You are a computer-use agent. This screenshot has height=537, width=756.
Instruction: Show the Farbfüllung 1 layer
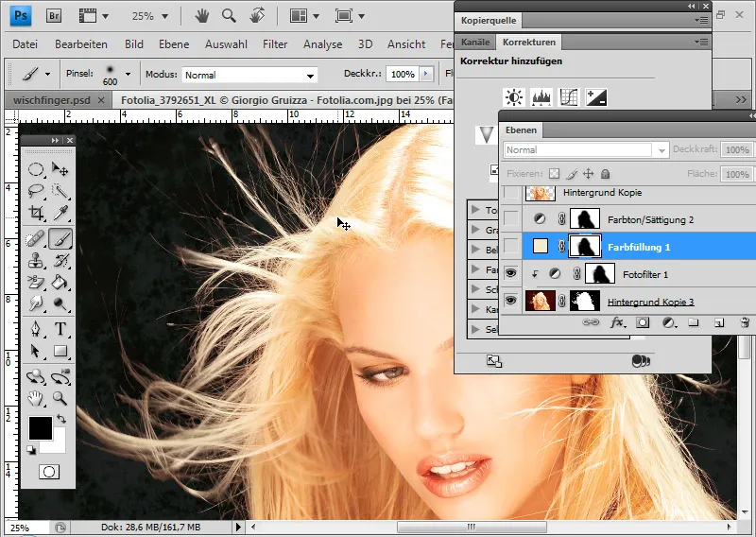tap(510, 247)
